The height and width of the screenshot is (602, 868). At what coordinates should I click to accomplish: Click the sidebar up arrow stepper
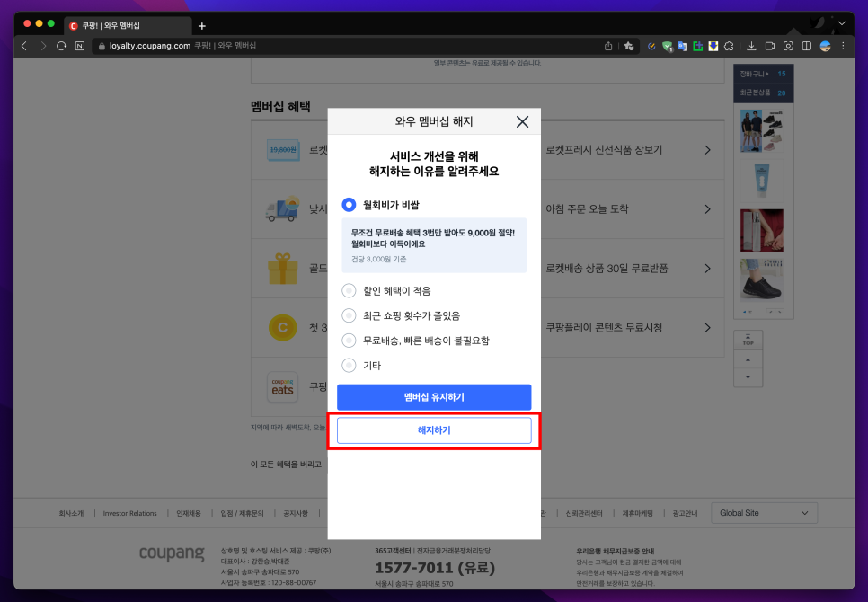point(748,359)
